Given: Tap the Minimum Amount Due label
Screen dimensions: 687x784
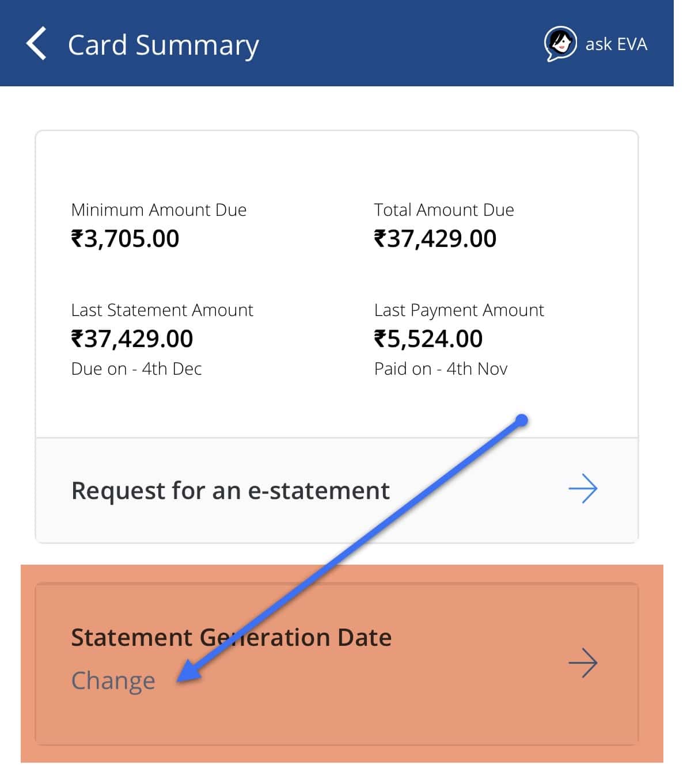Looking at the screenshot, I should (x=158, y=210).
